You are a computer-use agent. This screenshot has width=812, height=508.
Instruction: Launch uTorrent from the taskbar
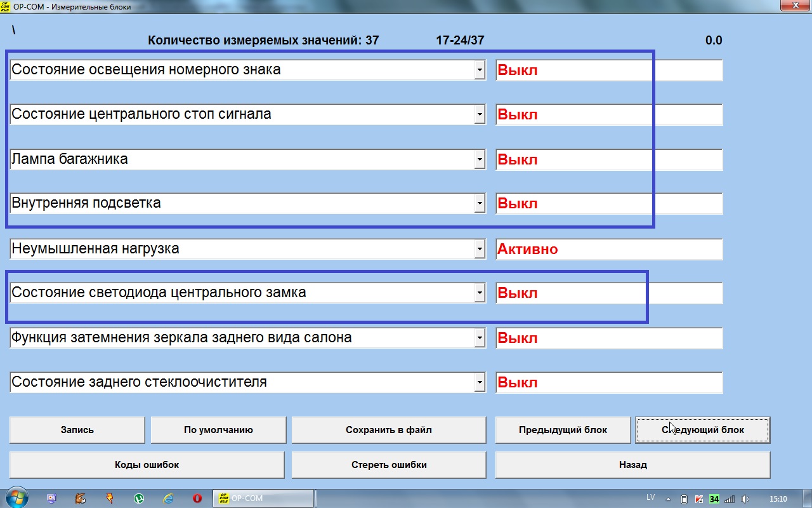139,498
